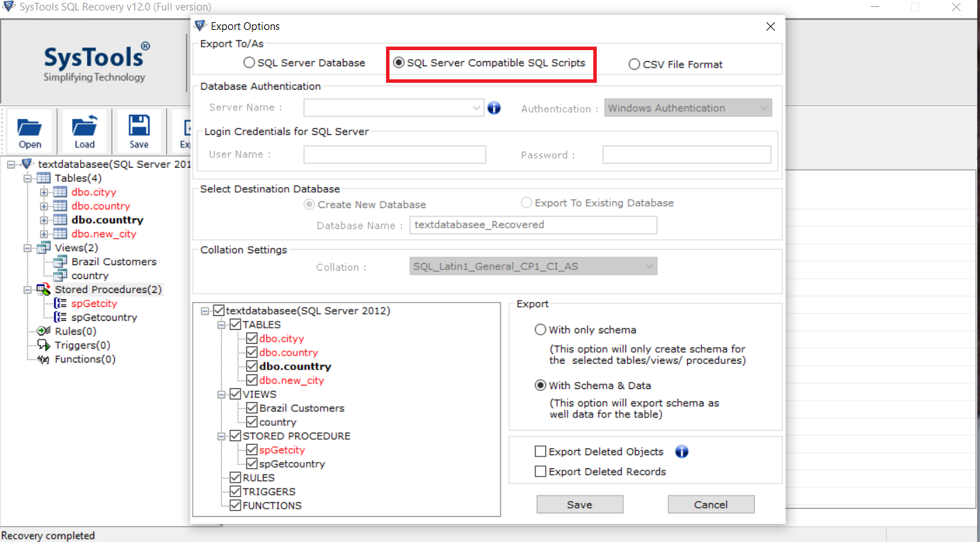Viewport: 980px width, 542px height.
Task: Collapse the TABLES node in export tree
Action: [222, 325]
